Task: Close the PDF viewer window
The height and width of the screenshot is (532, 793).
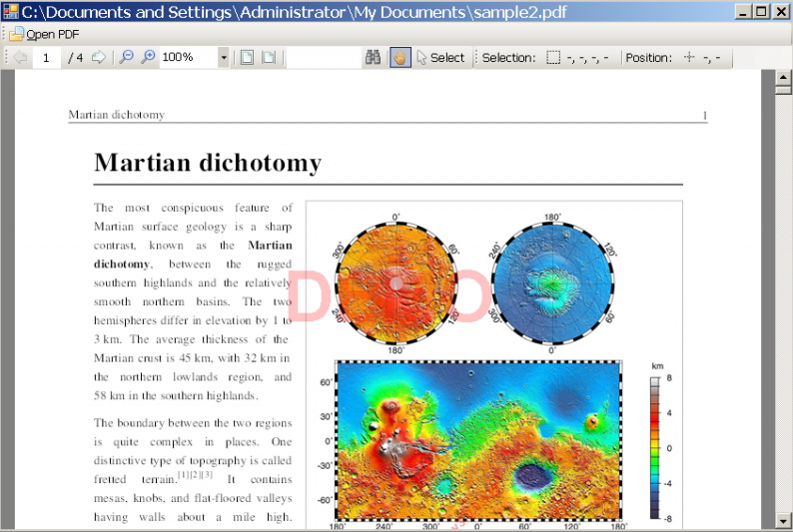Action: click(781, 12)
